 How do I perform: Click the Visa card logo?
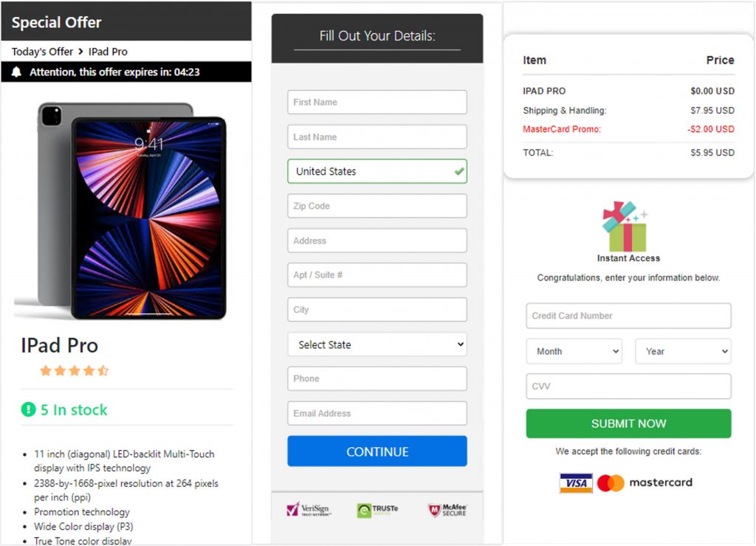pyautogui.click(x=575, y=483)
